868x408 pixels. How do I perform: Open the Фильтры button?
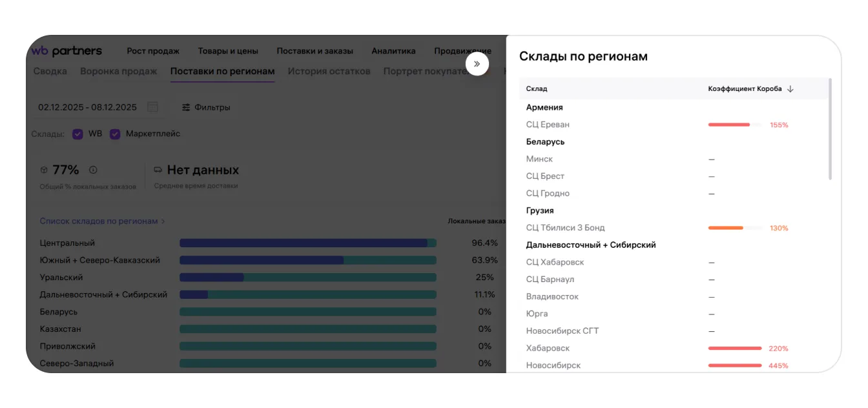tap(206, 108)
